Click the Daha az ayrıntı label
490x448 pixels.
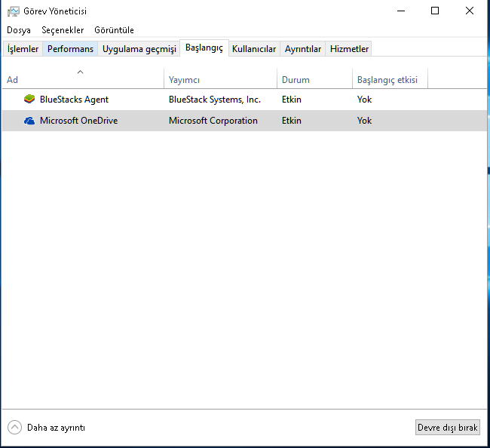click(x=56, y=428)
